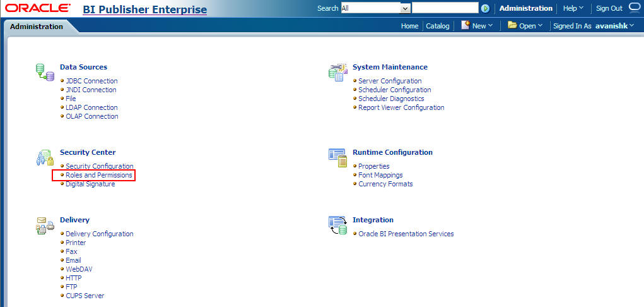Expand the New menu
This screenshot has height=307, width=644.
click(483, 26)
